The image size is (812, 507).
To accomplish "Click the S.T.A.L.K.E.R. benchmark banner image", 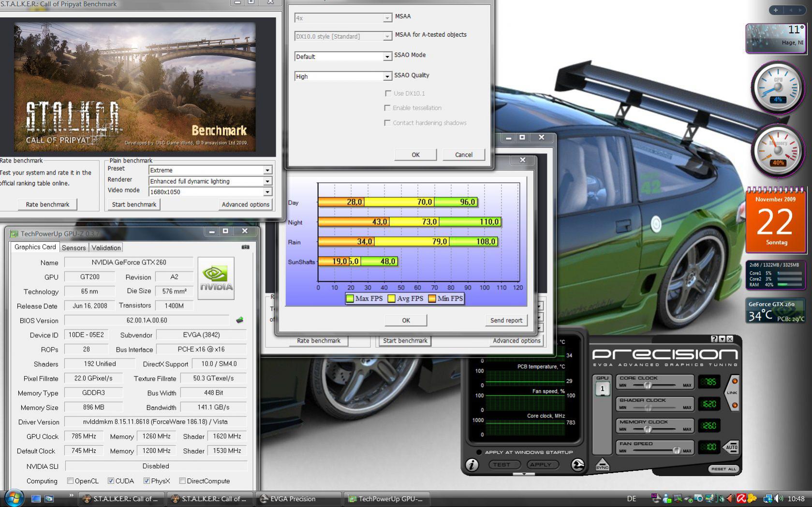I will click(x=135, y=87).
